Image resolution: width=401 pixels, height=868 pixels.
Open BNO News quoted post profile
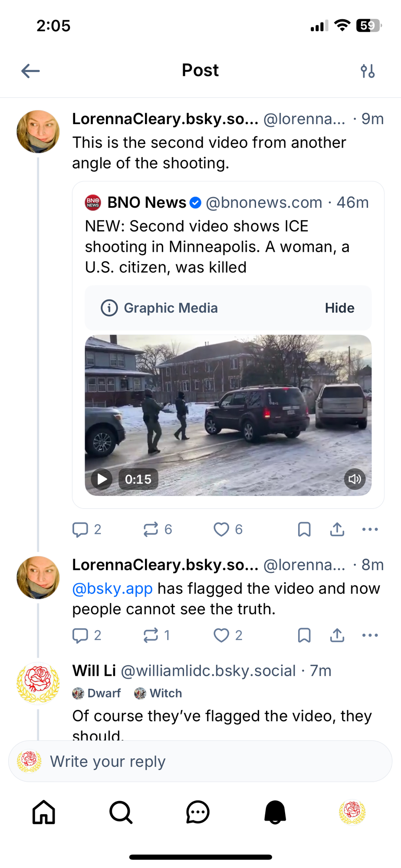click(x=147, y=203)
